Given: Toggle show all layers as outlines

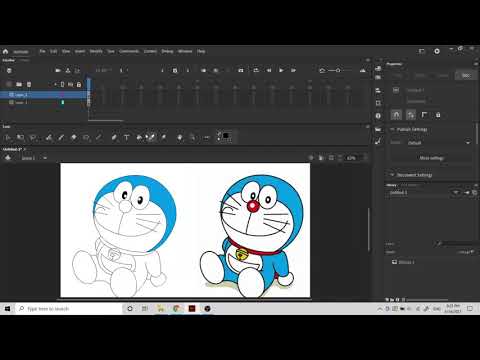Looking at the screenshot, I should click(62, 85).
